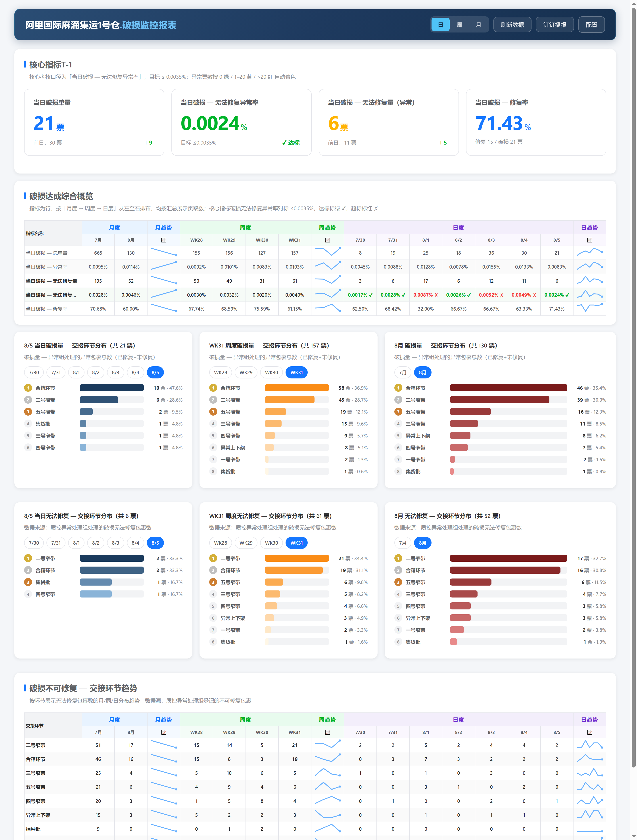Click the 播种批 row label in the 交接环节 trend table
637x840 pixels.
coord(33,829)
